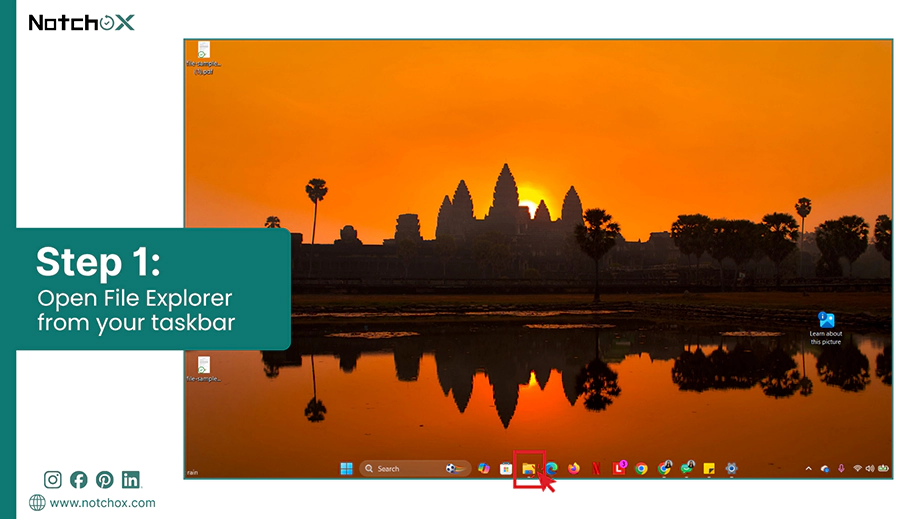Launch Microsoft Edge from the taskbar
Viewport: 922px width, 519px height.
552,468
